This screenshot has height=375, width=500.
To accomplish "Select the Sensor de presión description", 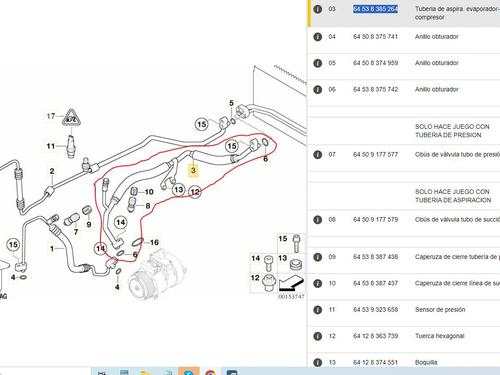I will [x=440, y=310].
